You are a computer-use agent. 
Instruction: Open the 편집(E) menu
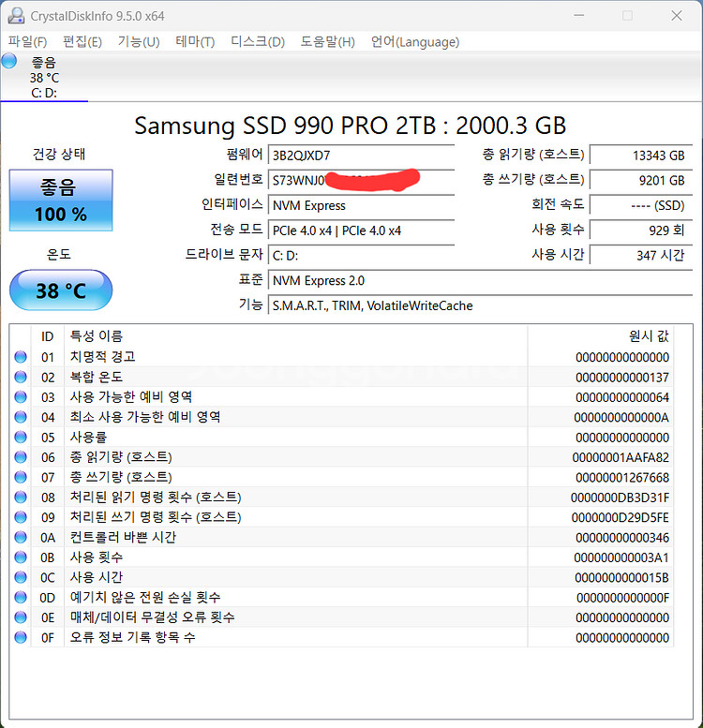[82, 42]
